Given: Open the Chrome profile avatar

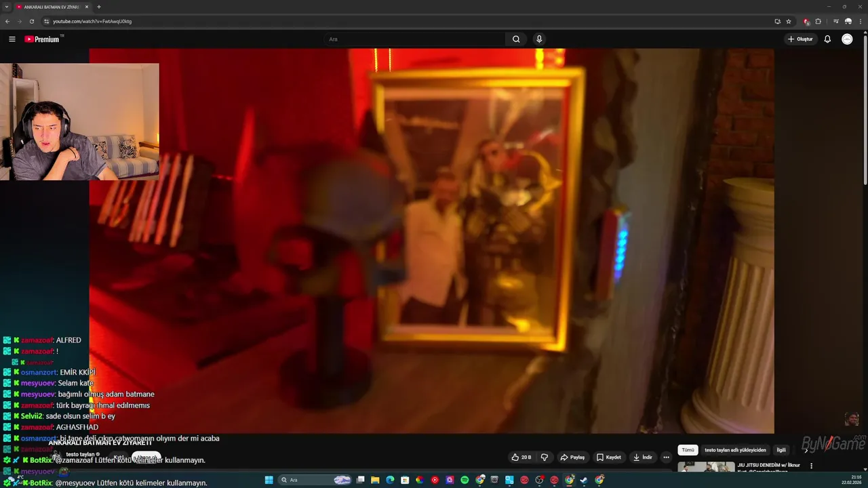Looking at the screenshot, I should click(x=848, y=21).
